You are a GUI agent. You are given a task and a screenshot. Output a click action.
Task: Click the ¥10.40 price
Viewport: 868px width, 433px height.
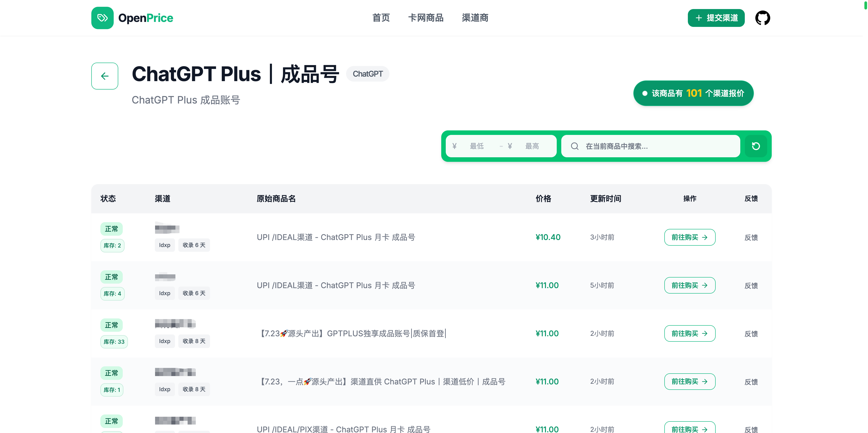pyautogui.click(x=548, y=237)
